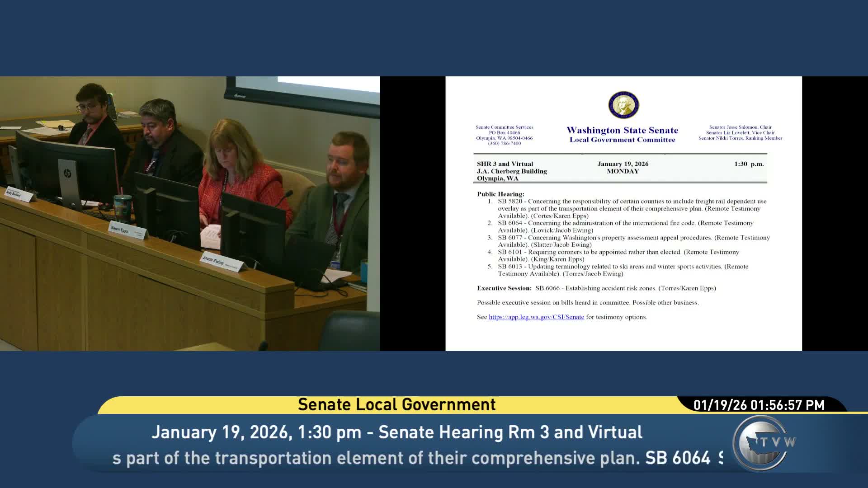
Task: Click the Washington State Senate heading
Action: pos(622,131)
